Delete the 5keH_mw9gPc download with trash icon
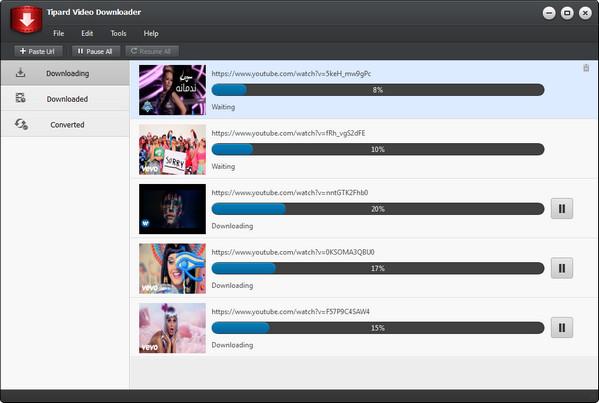 coord(586,68)
